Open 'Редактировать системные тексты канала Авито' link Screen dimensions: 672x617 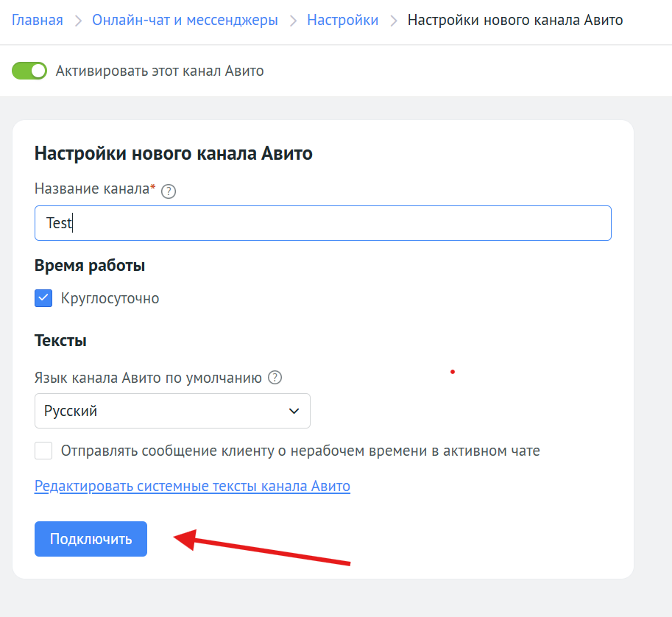[191, 486]
